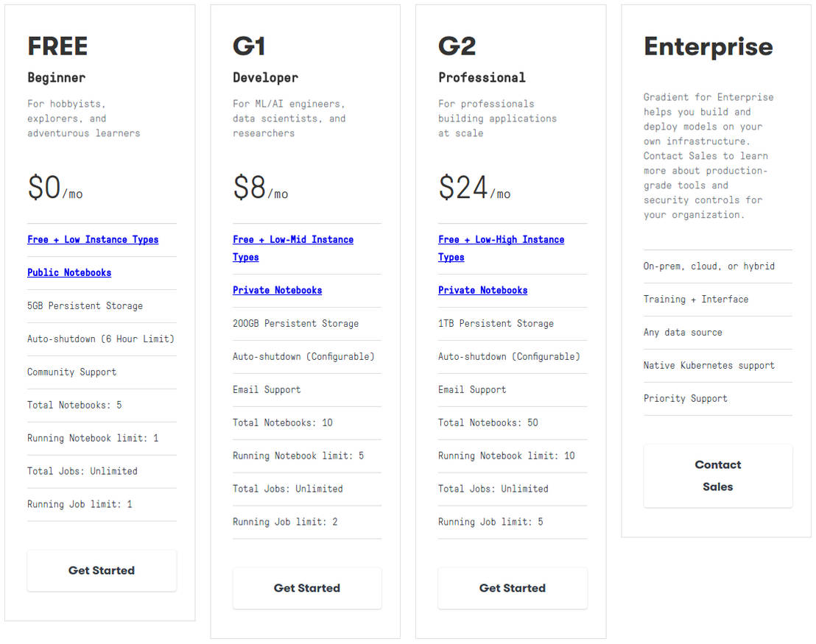This screenshot has width=816, height=644.
Task: Click the Contact Sales button
Action: [x=717, y=475]
